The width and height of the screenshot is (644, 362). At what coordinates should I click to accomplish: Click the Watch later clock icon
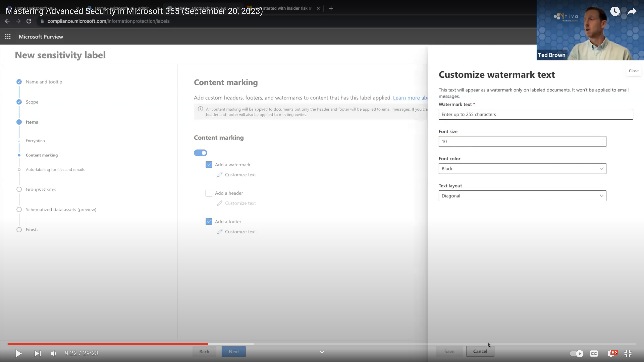[x=615, y=11]
